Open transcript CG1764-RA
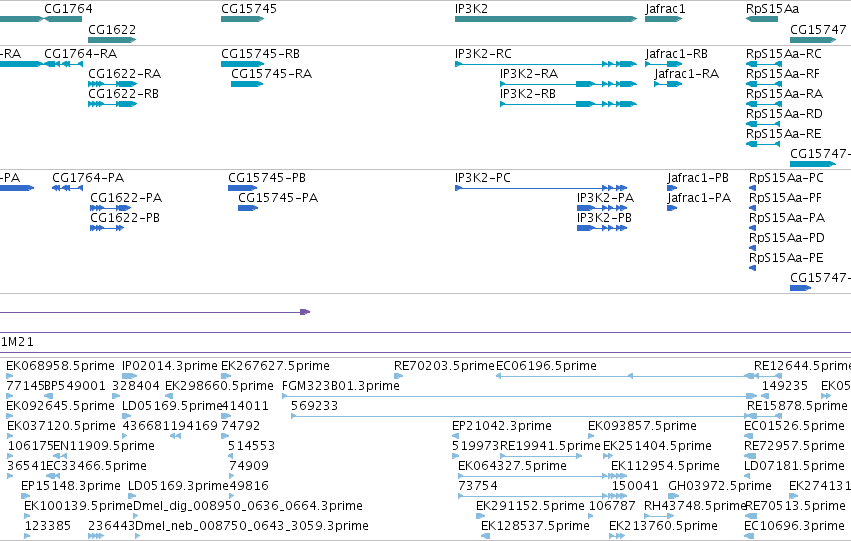This screenshot has height=541, width=851. click(80, 54)
